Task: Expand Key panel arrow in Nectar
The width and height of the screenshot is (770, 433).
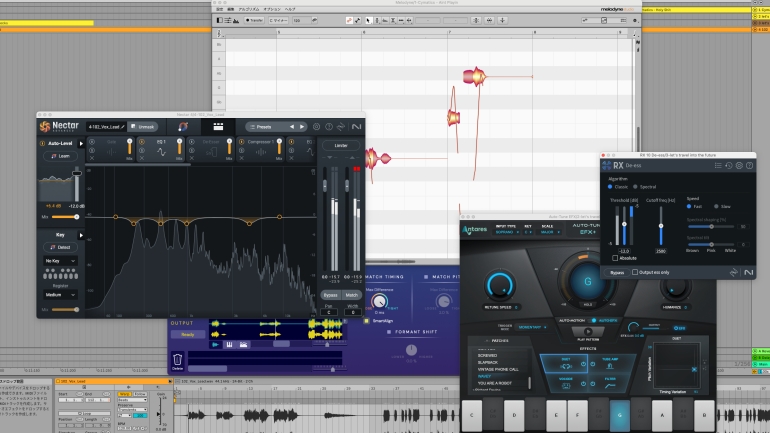Action: tap(81, 235)
